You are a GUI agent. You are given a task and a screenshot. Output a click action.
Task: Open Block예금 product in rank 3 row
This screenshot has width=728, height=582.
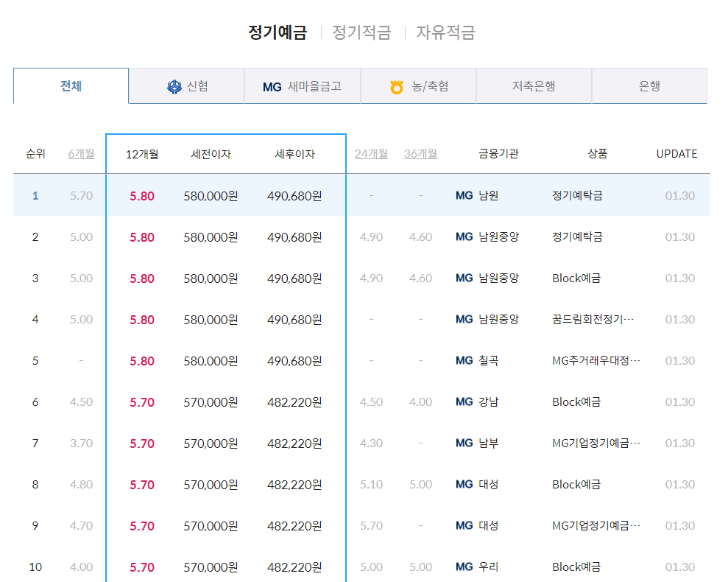pos(576,278)
